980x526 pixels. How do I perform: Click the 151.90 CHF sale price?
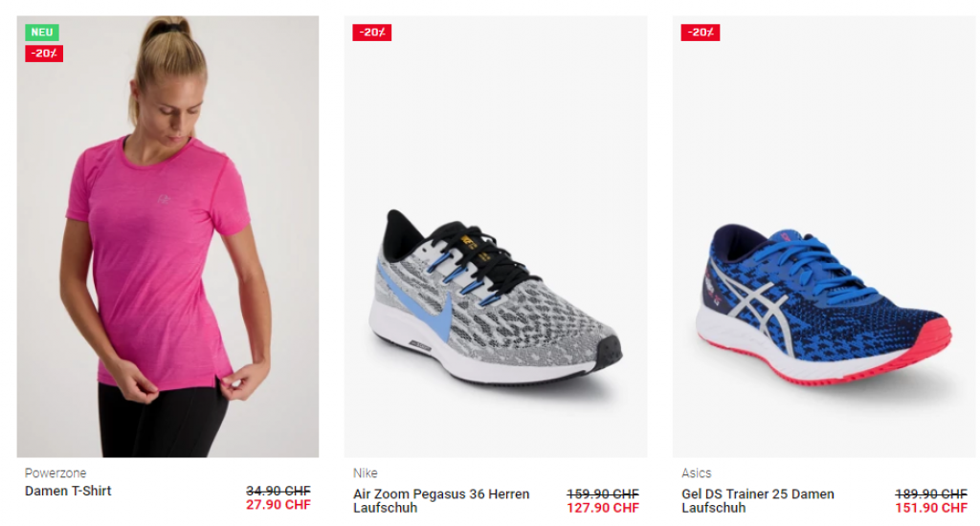click(x=930, y=508)
